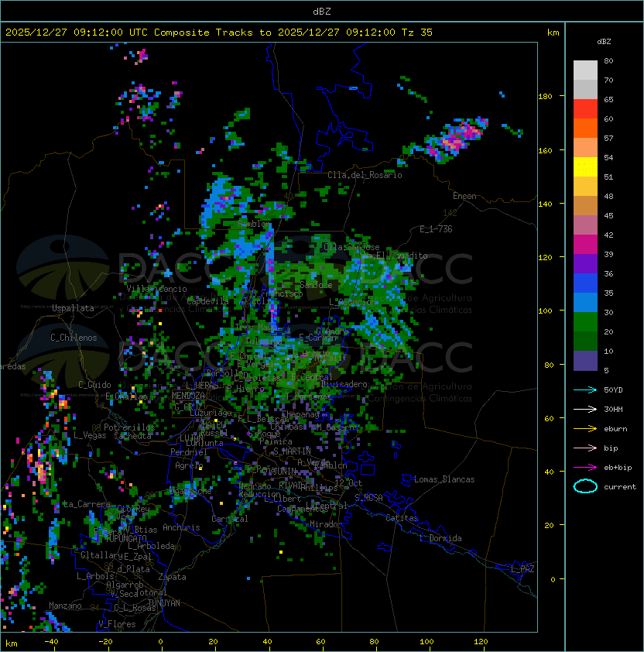Select the magenta 39-42 dBZ swatch
Viewport: 644px width, 652px height.
[x=585, y=245]
